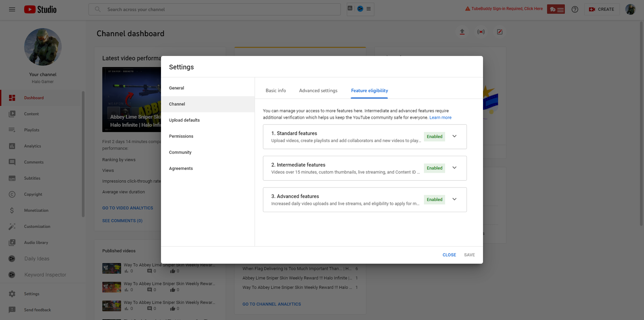Switch to the Advanced settings tab
Viewport: 644px width, 320px height.
318,91
